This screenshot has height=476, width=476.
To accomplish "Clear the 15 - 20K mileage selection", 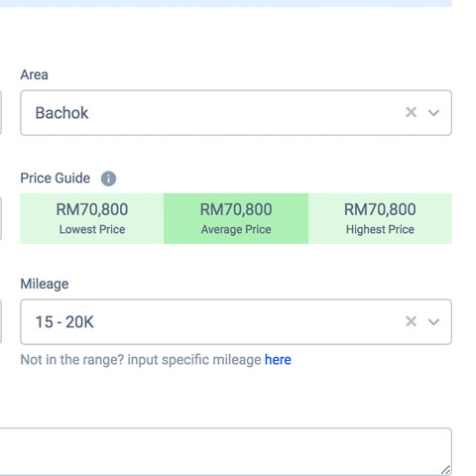I will tap(411, 321).
